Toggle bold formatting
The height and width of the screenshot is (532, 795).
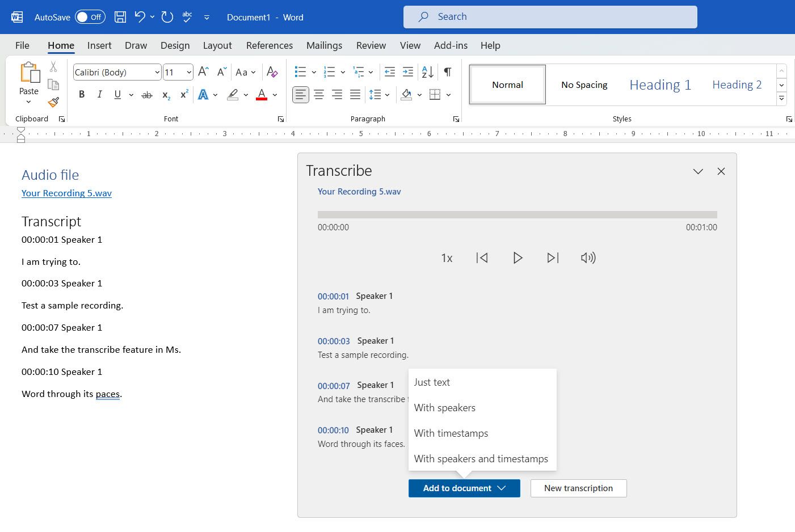tap(81, 94)
